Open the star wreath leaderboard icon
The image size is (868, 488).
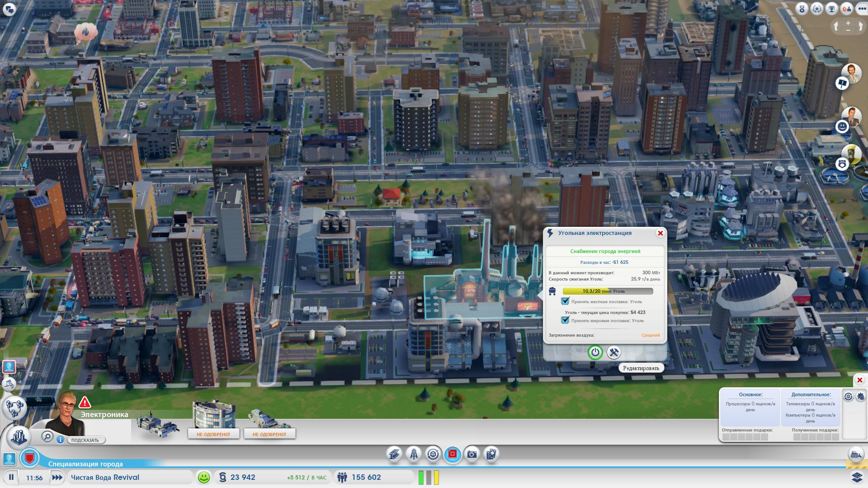click(816, 9)
